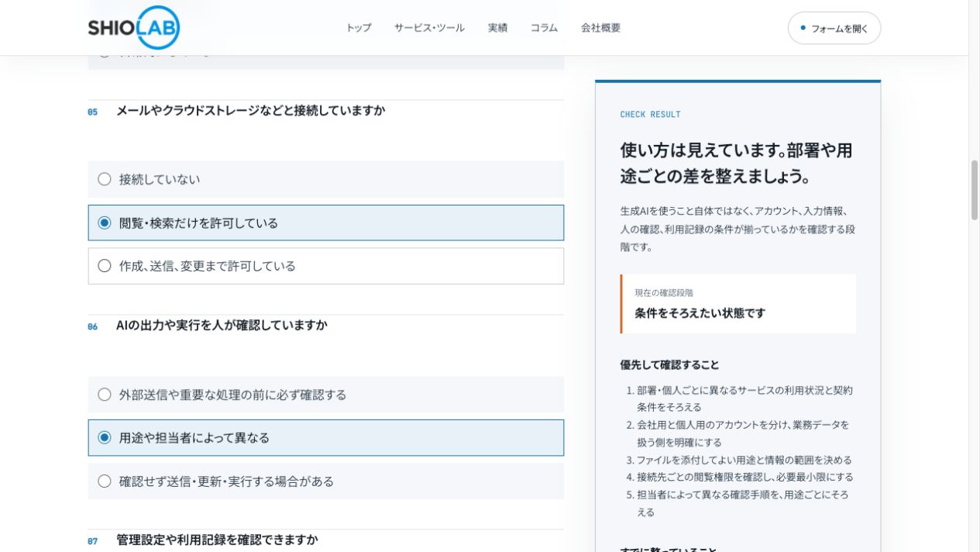Image resolution: width=980 pixels, height=552 pixels.
Task: Click question 06 heading AIの出力や実行
Action: click(x=222, y=325)
